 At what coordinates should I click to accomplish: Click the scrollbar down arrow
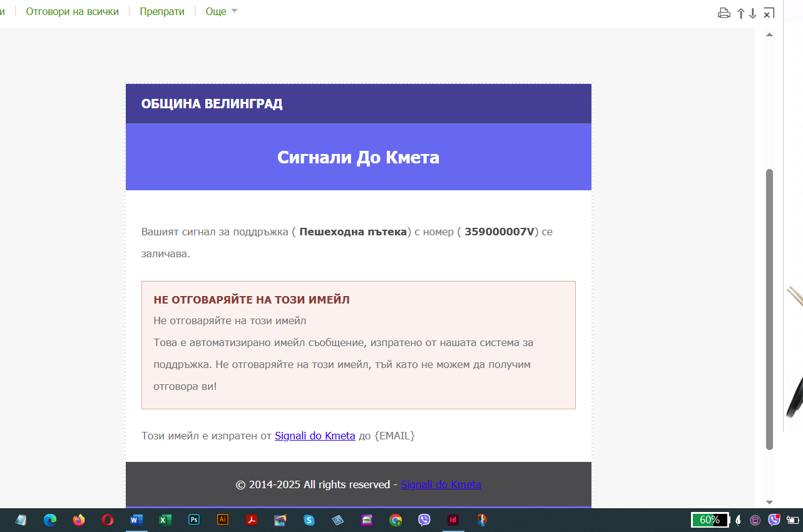pos(770,502)
